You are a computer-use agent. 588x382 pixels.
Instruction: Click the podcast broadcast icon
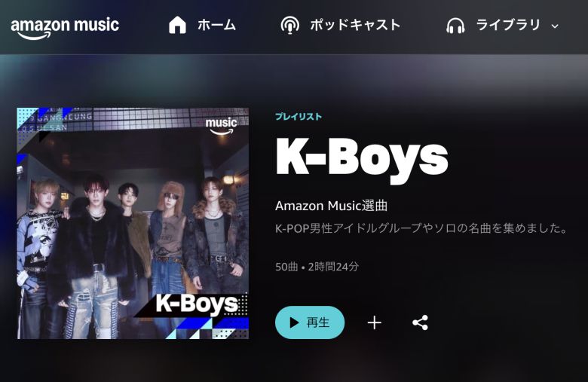tap(290, 26)
